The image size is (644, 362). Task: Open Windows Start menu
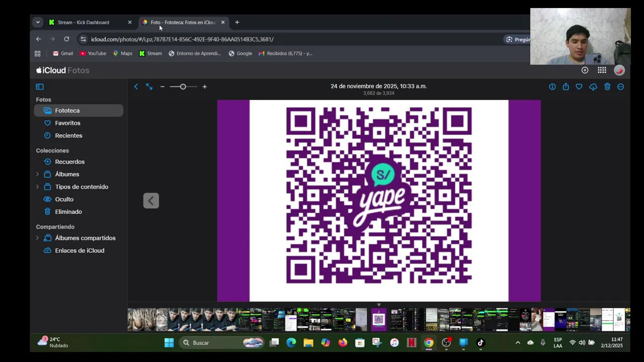pyautogui.click(x=169, y=343)
